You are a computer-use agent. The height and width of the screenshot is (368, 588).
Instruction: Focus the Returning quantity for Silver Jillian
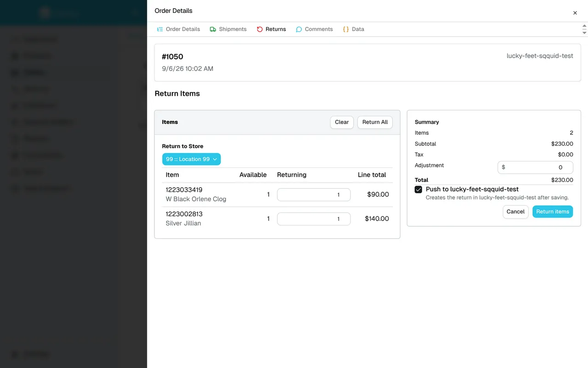point(314,219)
